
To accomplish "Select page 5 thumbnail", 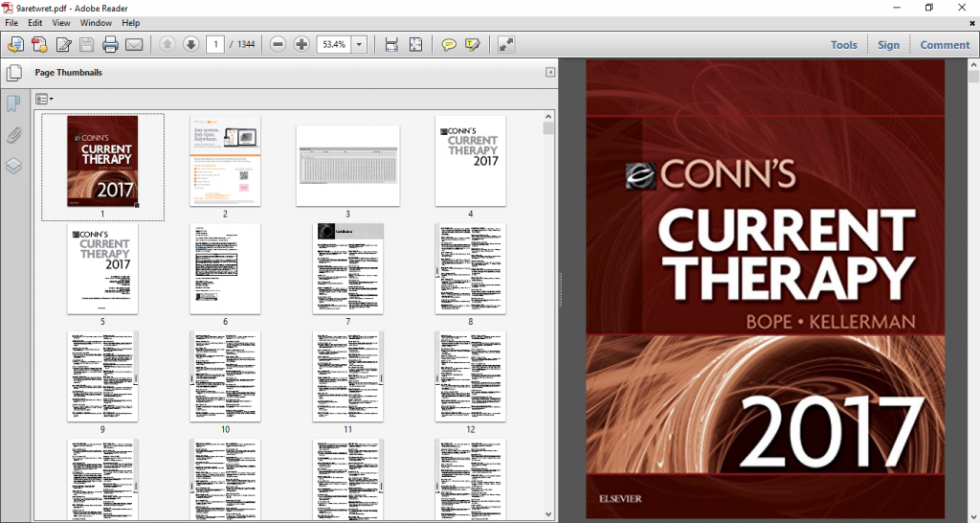I will click(x=102, y=269).
